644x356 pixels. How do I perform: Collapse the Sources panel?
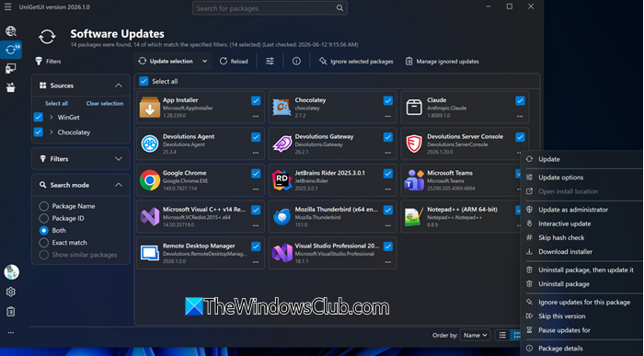(x=119, y=86)
